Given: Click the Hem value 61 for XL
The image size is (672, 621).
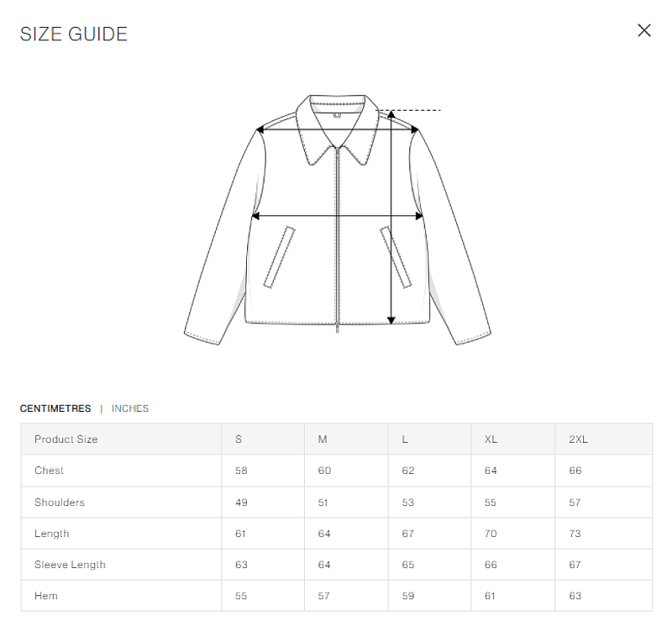Looking at the screenshot, I should pos(490,596).
